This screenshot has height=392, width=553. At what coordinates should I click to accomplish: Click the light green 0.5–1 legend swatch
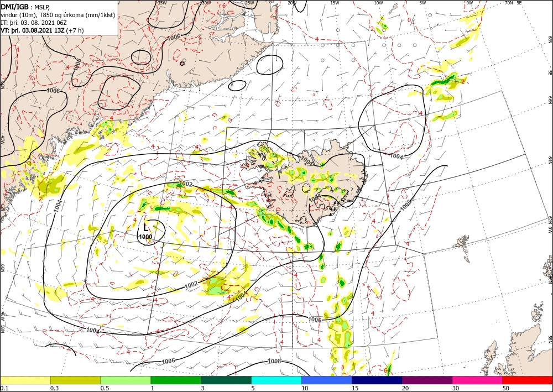pyautogui.click(x=126, y=380)
